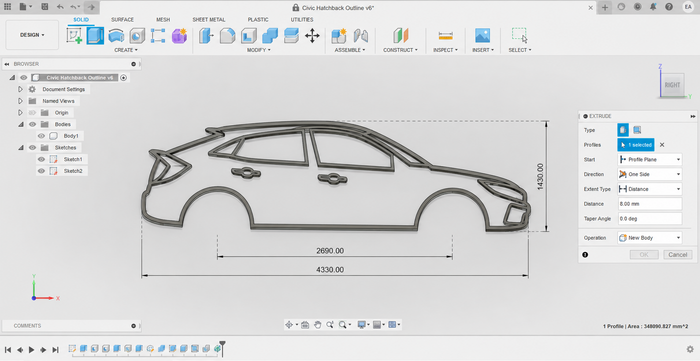The width and height of the screenshot is (700, 361).
Task: Pick the Rectangular Pattern tool
Action: click(158, 36)
